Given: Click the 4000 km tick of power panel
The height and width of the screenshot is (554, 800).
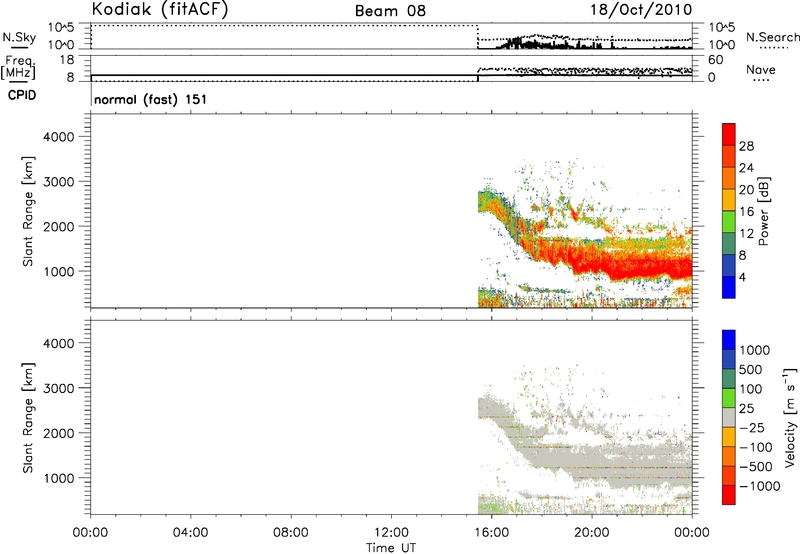Looking at the screenshot, I should click(x=59, y=137).
